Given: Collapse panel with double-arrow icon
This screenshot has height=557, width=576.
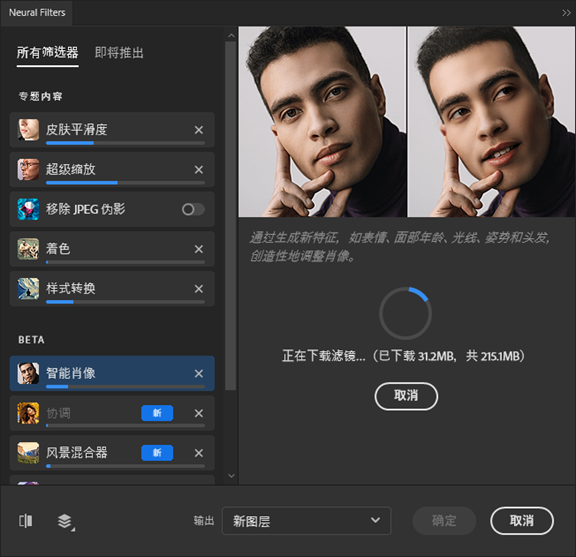Looking at the screenshot, I should click(566, 13).
